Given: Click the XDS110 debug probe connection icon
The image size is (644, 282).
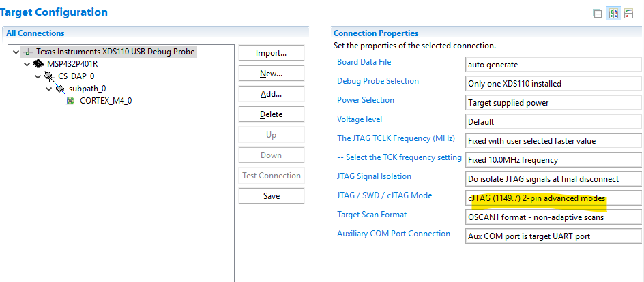Looking at the screenshot, I should pyautogui.click(x=28, y=52).
